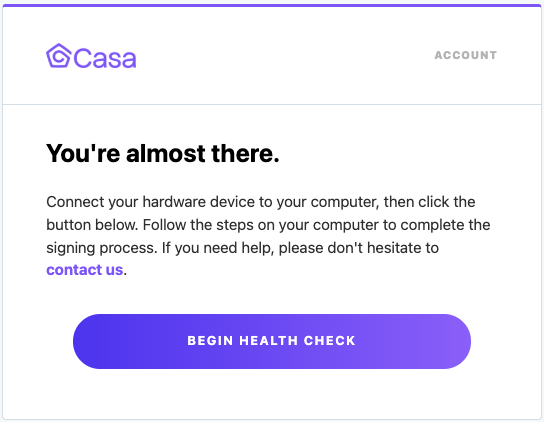544x422 pixels.
Task: Start the health check with gradient button
Action: coord(272,341)
